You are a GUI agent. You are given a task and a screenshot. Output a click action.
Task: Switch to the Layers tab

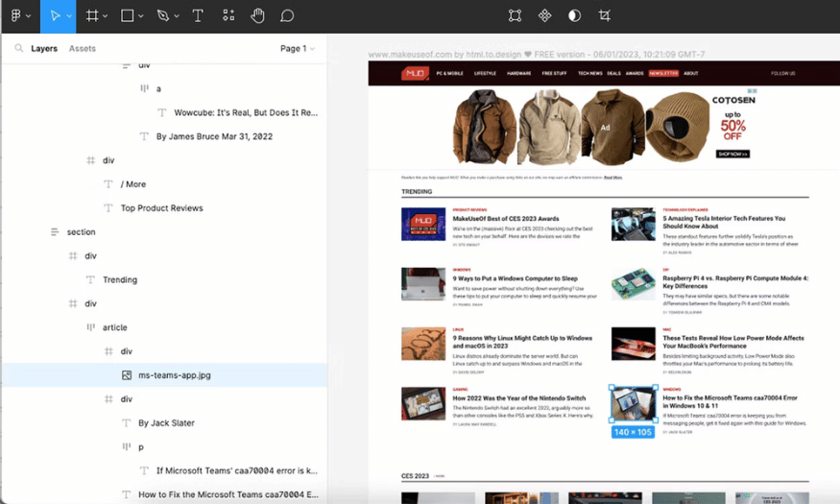[44, 48]
